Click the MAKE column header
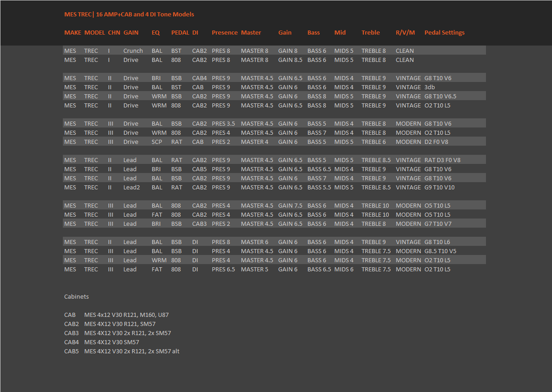The image size is (552, 392). pyautogui.click(x=73, y=32)
